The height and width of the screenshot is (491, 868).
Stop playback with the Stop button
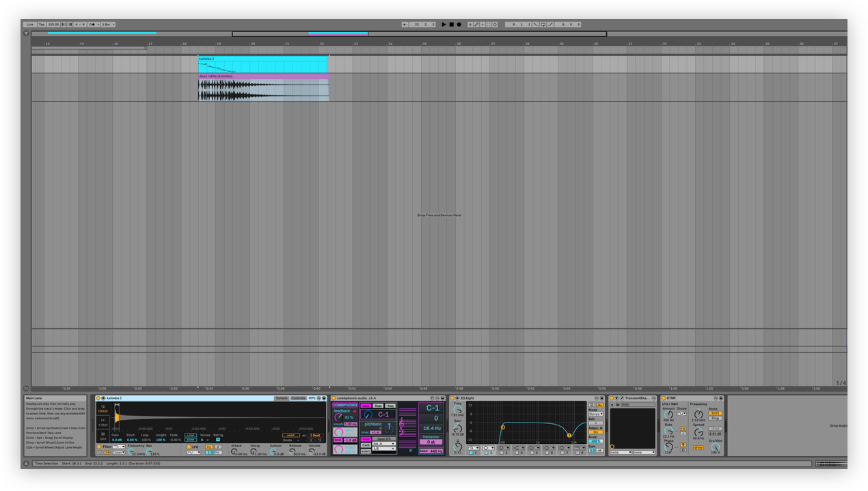[452, 24]
